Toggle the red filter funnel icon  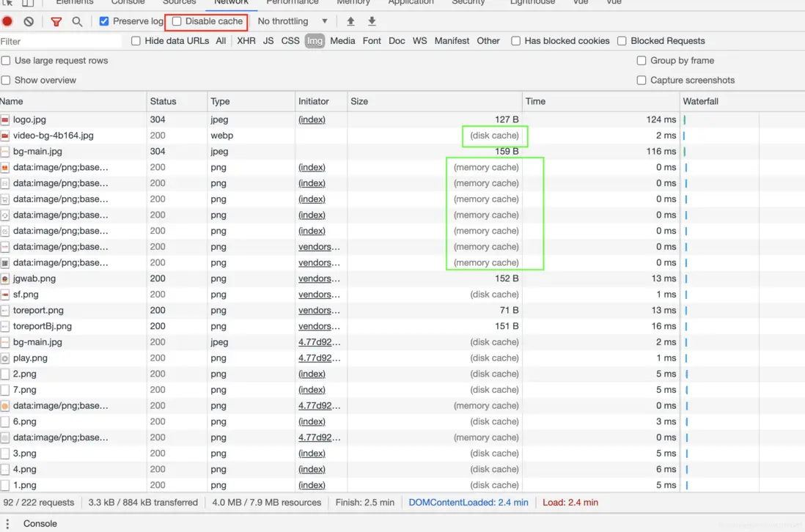[x=56, y=22]
